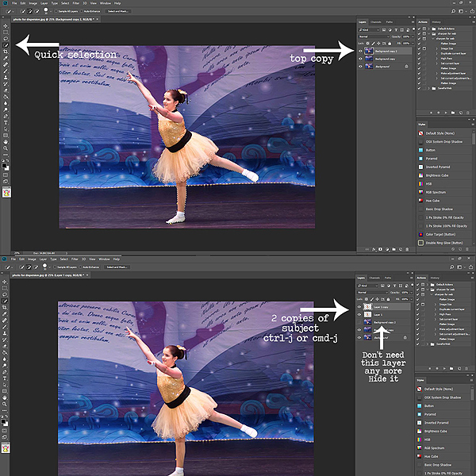The height and width of the screenshot is (476, 476).
Task: Click the trash icon in top Layers panel footer
Action: coord(407,249)
